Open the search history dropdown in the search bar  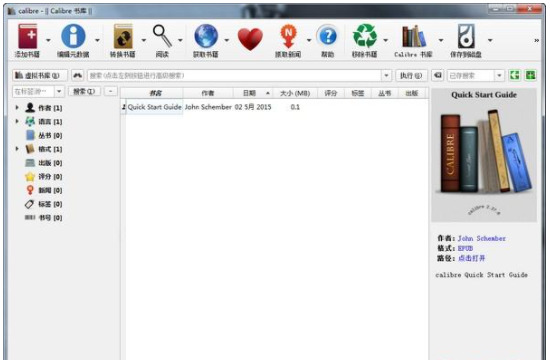pyautogui.click(x=386, y=75)
